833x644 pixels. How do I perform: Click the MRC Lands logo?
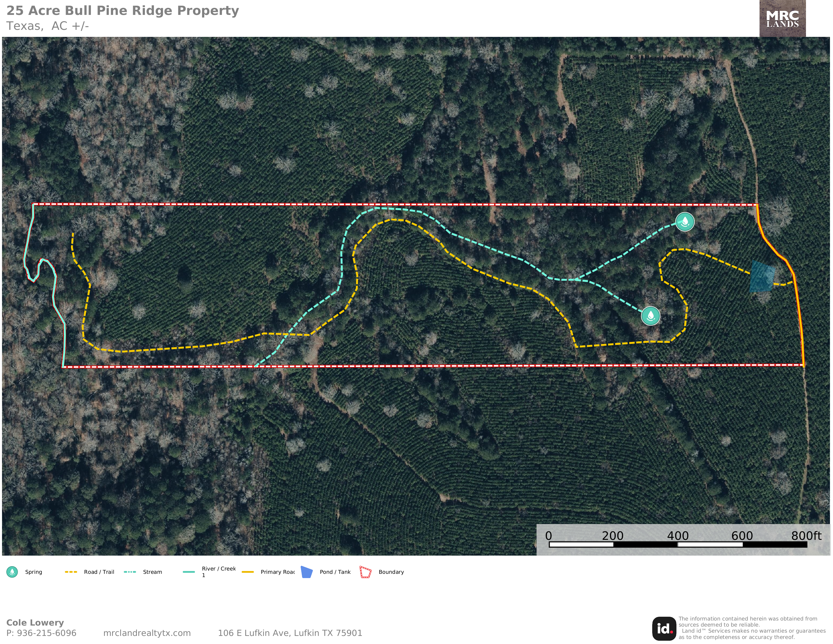[782, 19]
